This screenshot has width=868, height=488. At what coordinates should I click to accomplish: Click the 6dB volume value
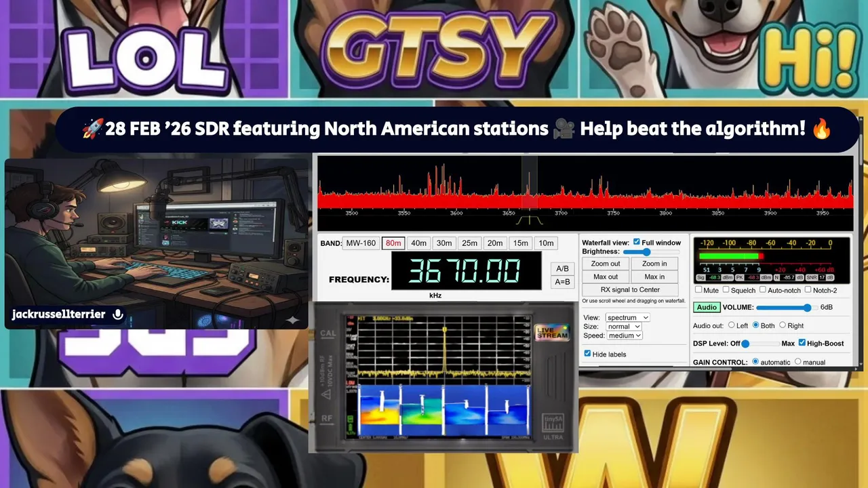click(827, 308)
